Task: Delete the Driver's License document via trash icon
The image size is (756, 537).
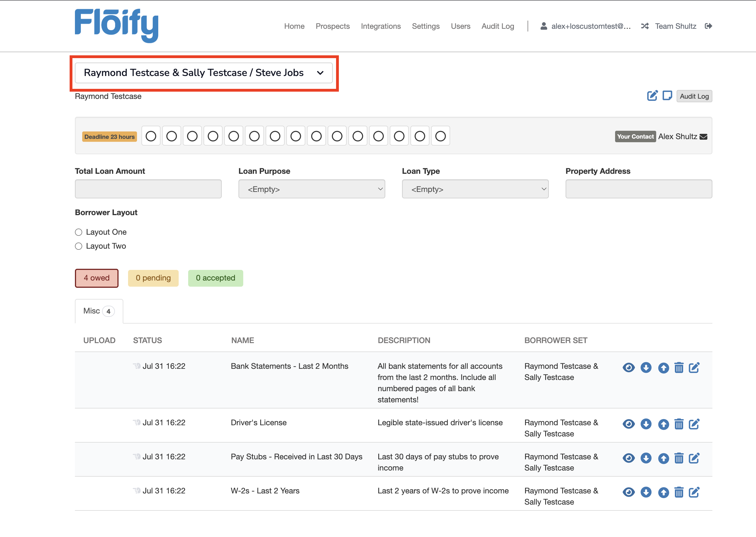Action: [x=679, y=424]
